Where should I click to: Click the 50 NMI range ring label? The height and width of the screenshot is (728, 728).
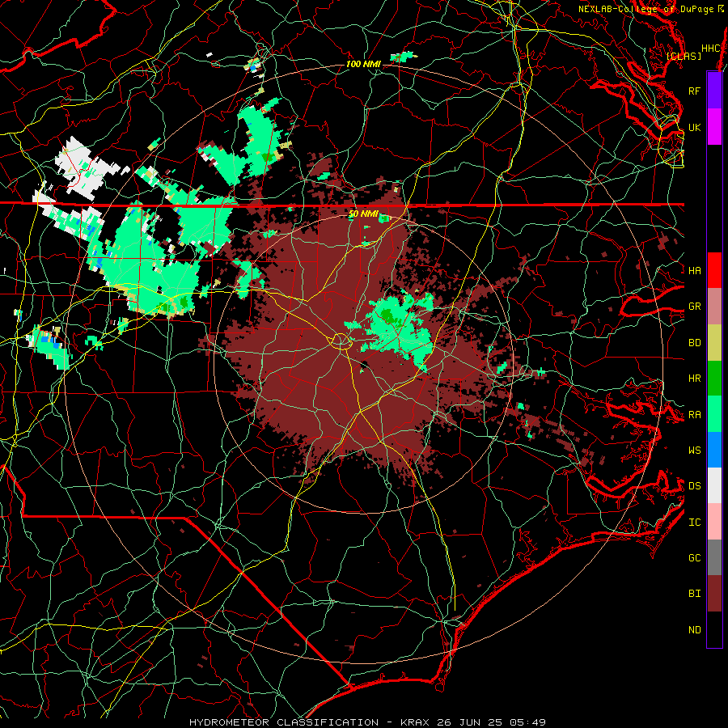pyautogui.click(x=363, y=214)
